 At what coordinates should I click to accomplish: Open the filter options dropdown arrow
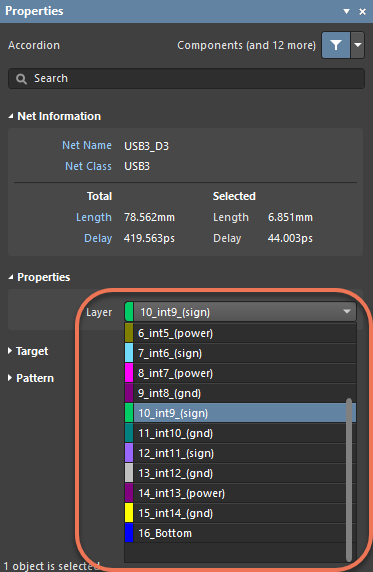[x=358, y=45]
